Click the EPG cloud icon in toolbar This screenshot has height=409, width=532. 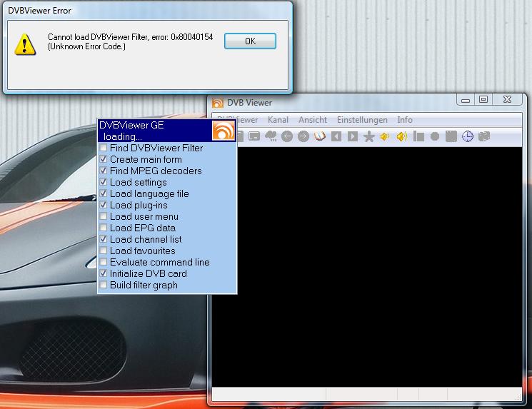271,136
